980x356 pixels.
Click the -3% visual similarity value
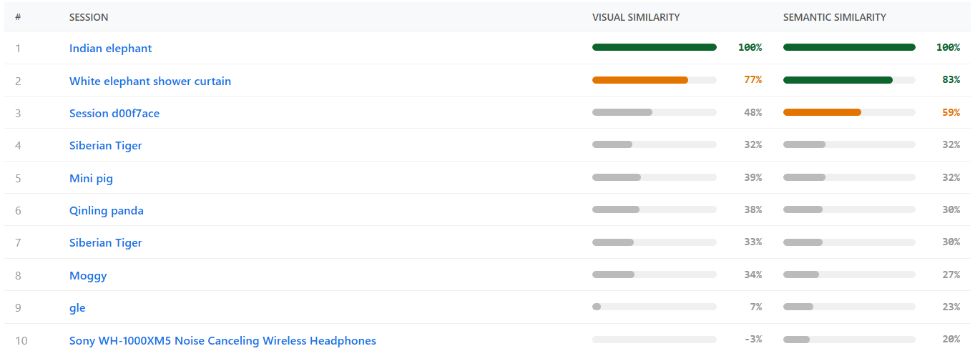(x=753, y=340)
